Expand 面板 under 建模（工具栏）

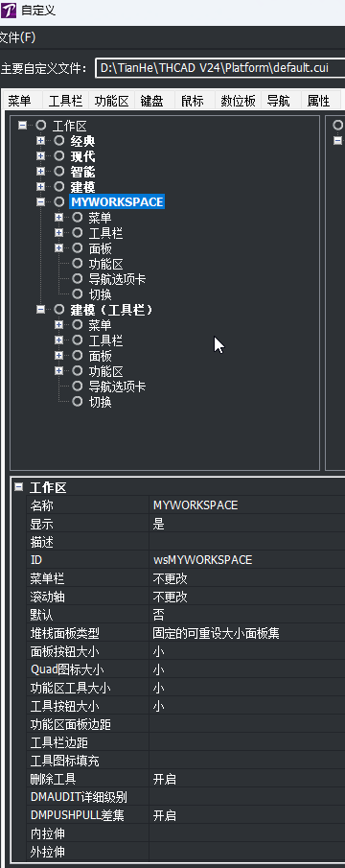point(58,356)
